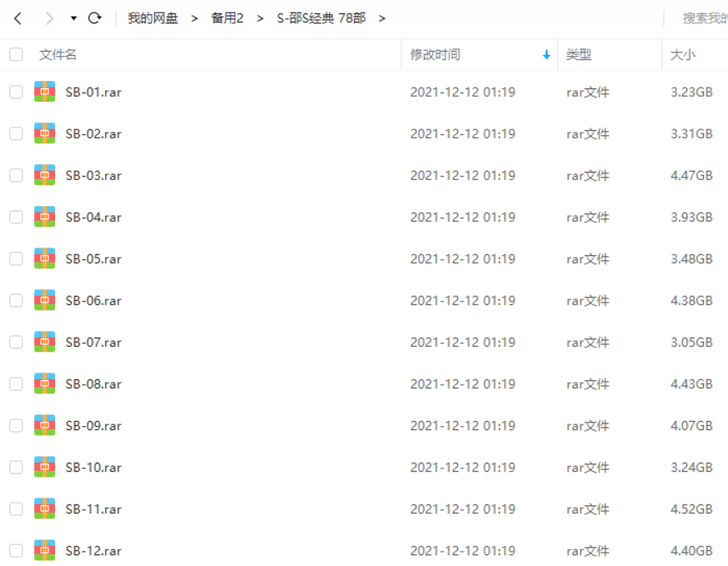The image size is (728, 566).
Task: Toggle the sort arrow on 修改时间
Action: pos(546,55)
